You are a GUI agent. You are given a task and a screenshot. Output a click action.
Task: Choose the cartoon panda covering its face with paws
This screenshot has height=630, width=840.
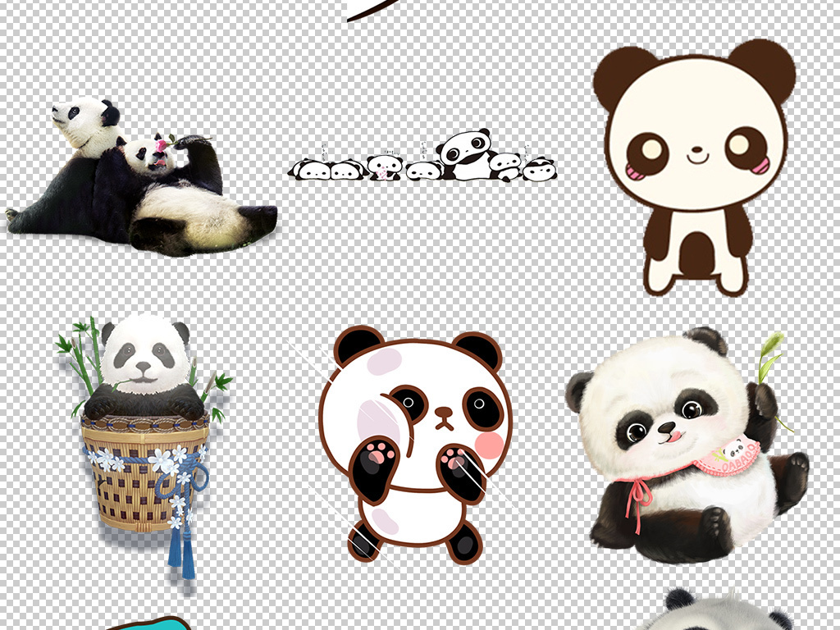415,445
